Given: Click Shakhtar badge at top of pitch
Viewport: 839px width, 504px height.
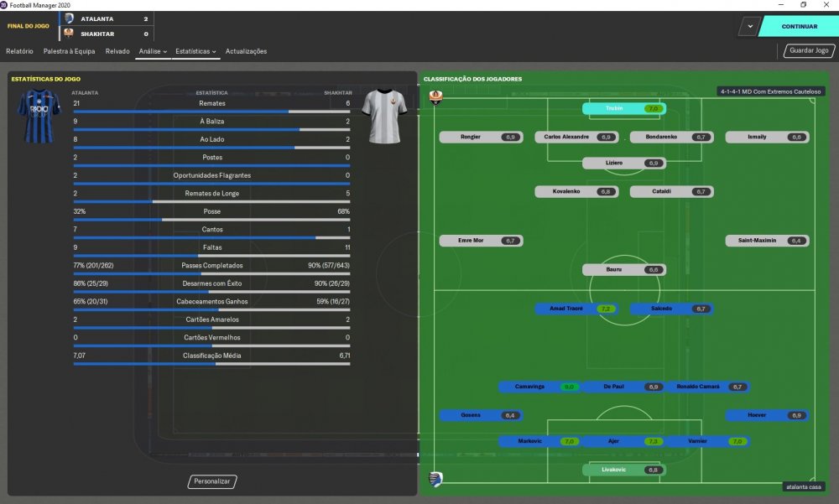Looking at the screenshot, I should (436, 97).
